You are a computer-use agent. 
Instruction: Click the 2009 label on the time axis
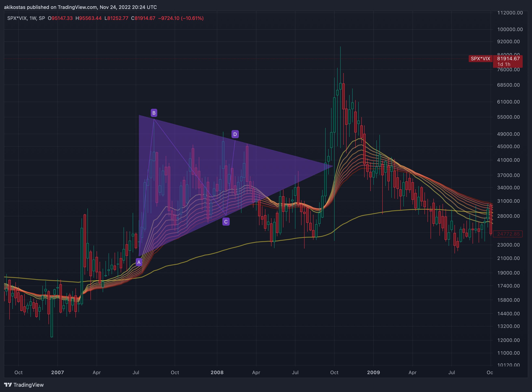[x=374, y=372]
